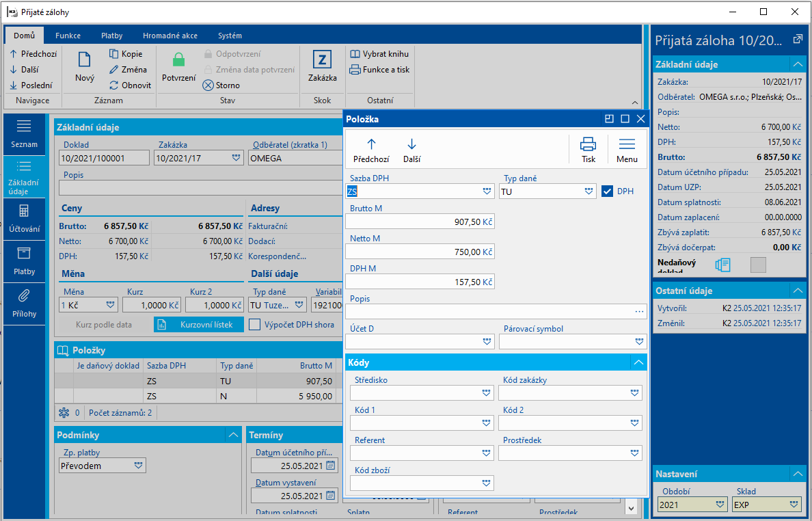The image size is (812, 521).
Task: Click the Storno cancel icon
Action: tap(208, 85)
